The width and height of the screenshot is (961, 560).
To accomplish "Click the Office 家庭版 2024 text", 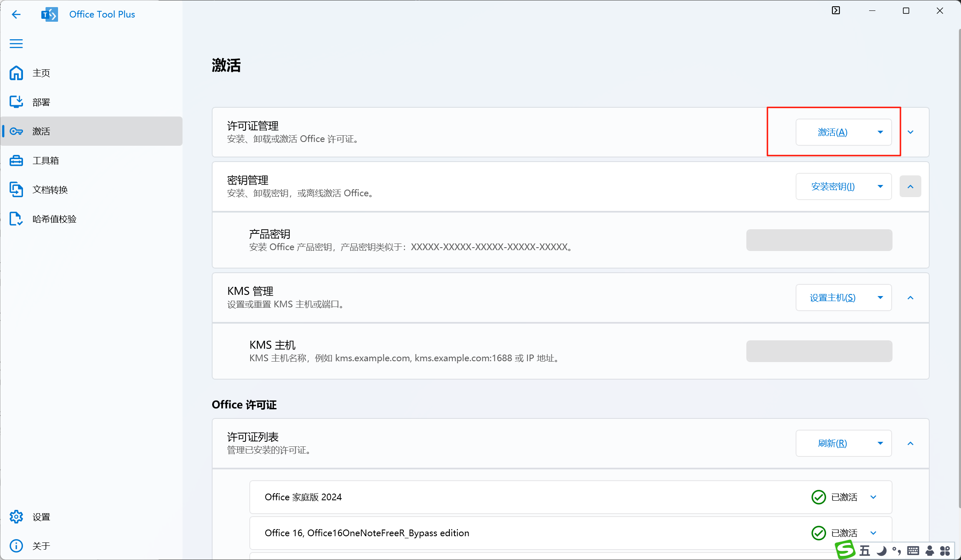I will [303, 497].
